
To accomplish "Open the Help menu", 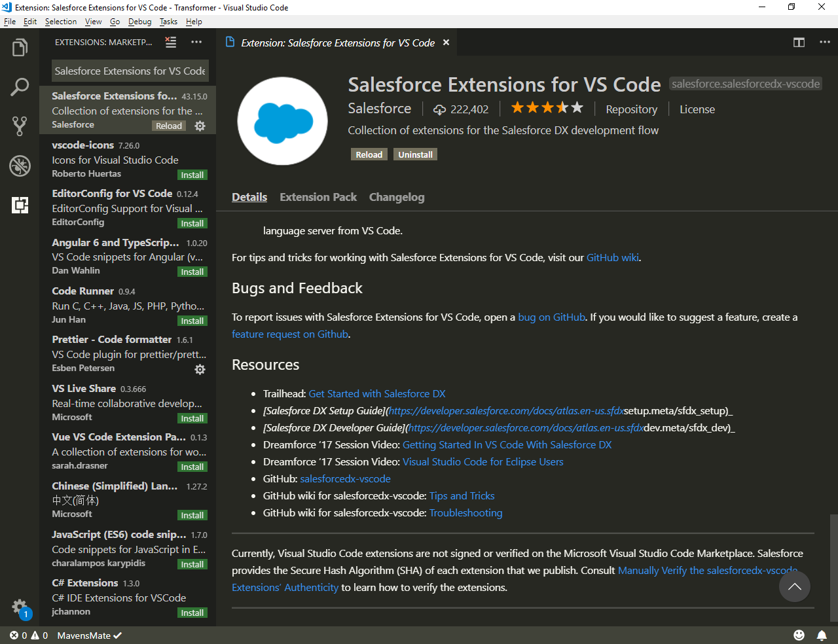I will [194, 22].
